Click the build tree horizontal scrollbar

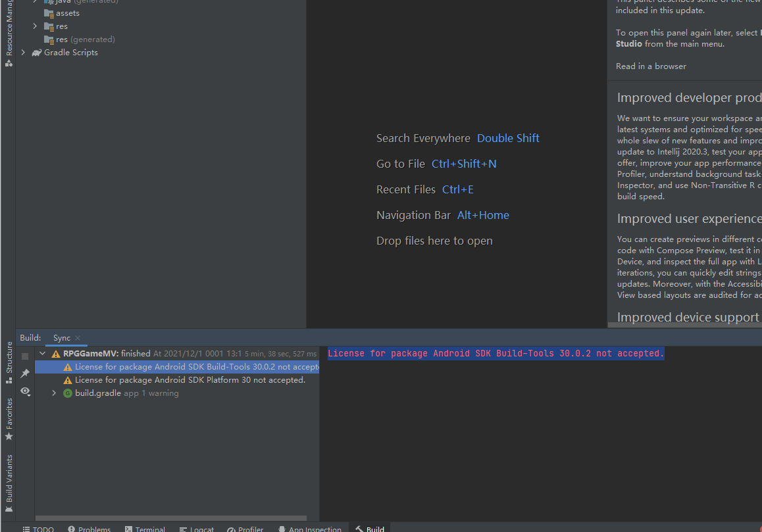pyautogui.click(x=171, y=518)
